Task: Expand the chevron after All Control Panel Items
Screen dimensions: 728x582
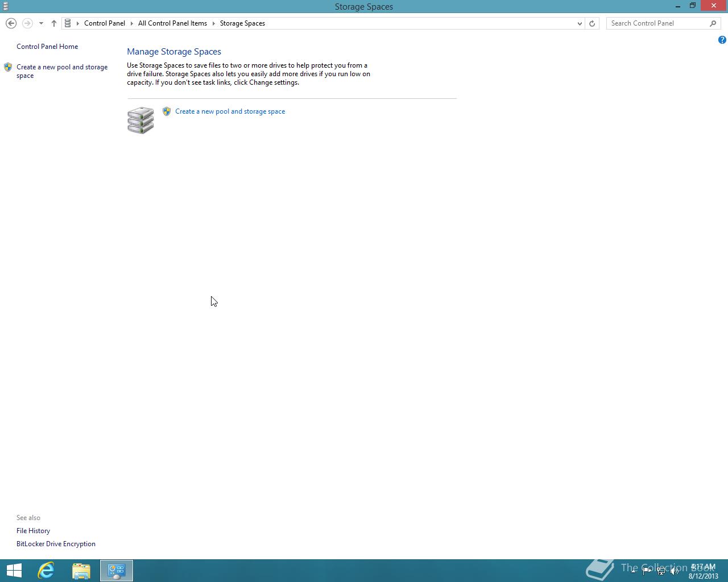Action: [x=214, y=23]
